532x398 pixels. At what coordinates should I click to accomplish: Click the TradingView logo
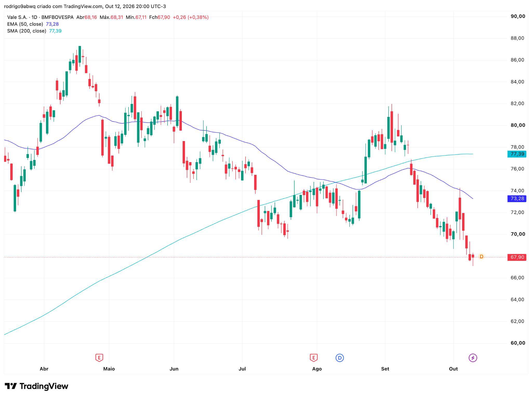tap(37, 386)
